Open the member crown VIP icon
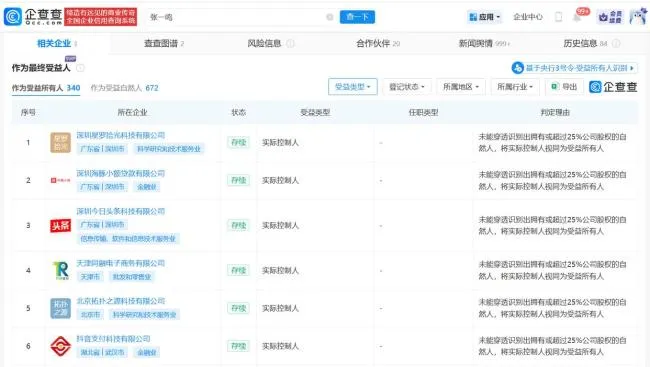650x367 pixels. (x=610, y=17)
